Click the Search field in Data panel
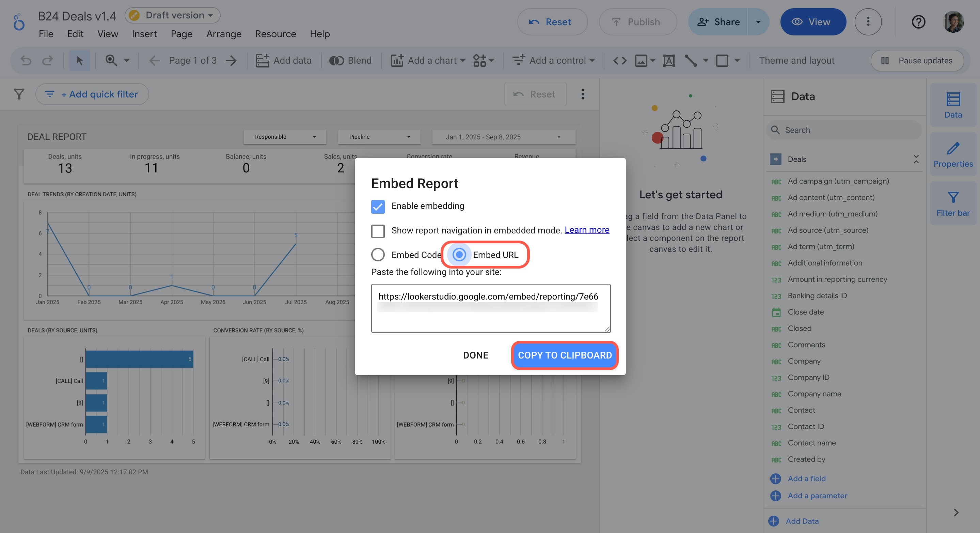Screen dimensions: 980x533 click(x=844, y=130)
